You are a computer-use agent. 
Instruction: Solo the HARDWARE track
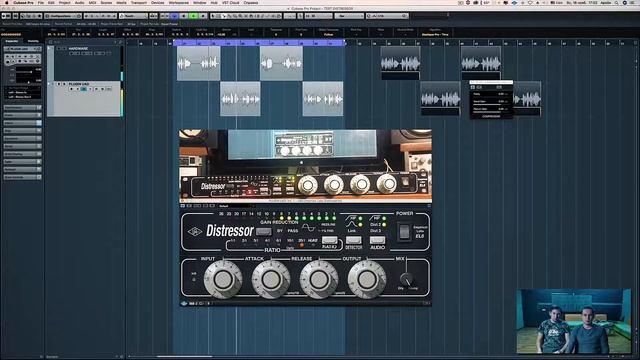[x=64, y=49]
